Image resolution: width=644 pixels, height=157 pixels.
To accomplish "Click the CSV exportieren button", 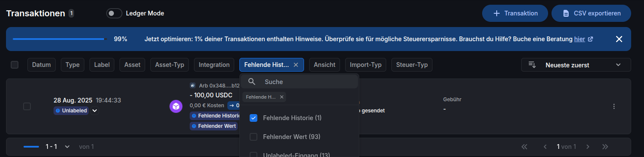I will click(x=591, y=13).
